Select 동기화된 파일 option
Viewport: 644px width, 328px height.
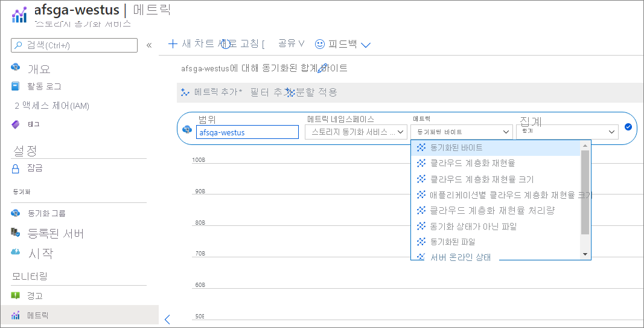496,242
